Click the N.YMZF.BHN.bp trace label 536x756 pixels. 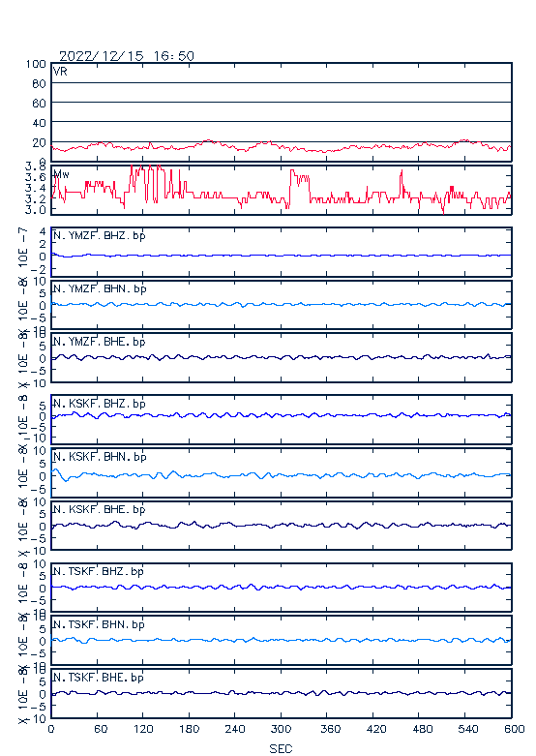point(100,288)
